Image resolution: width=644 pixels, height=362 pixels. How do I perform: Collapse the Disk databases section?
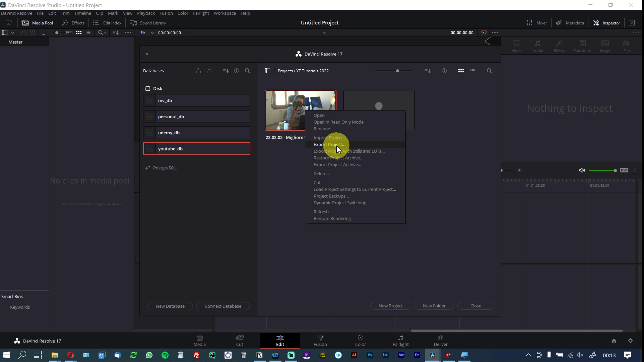tap(154, 88)
